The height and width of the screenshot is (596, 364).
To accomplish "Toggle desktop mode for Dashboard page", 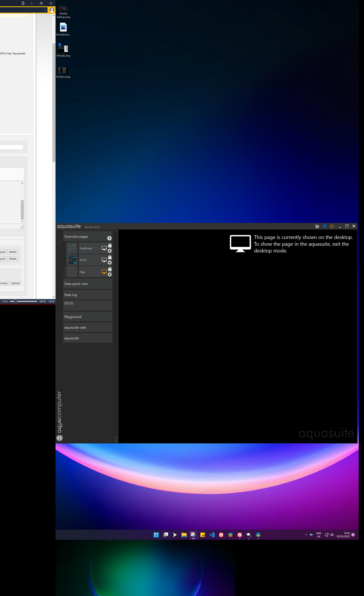I will [x=104, y=248].
